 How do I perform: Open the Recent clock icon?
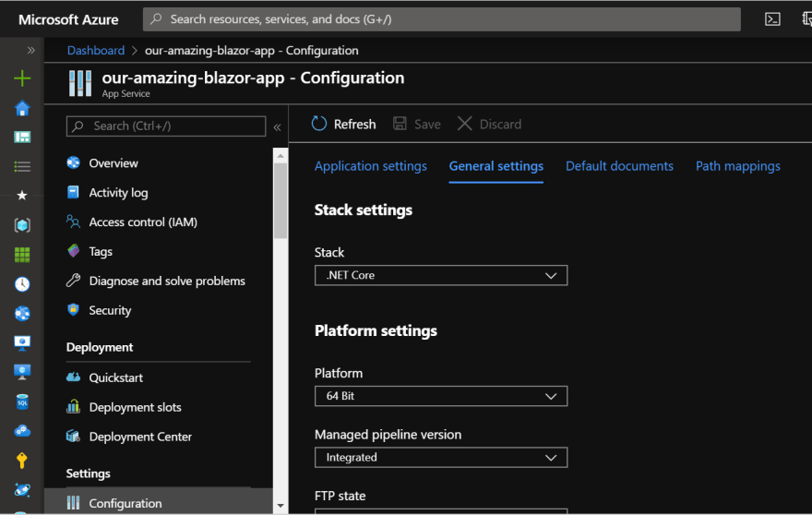tap(22, 284)
